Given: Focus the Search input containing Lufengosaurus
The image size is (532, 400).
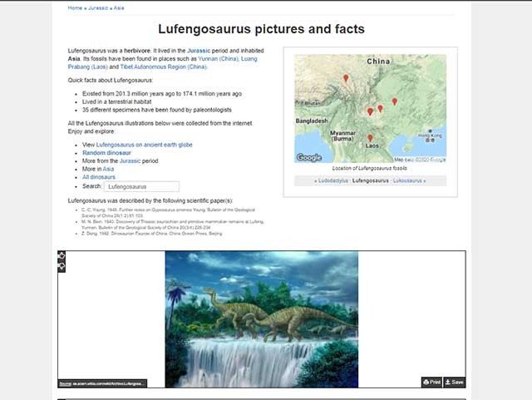Looking at the screenshot, I should (x=141, y=186).
